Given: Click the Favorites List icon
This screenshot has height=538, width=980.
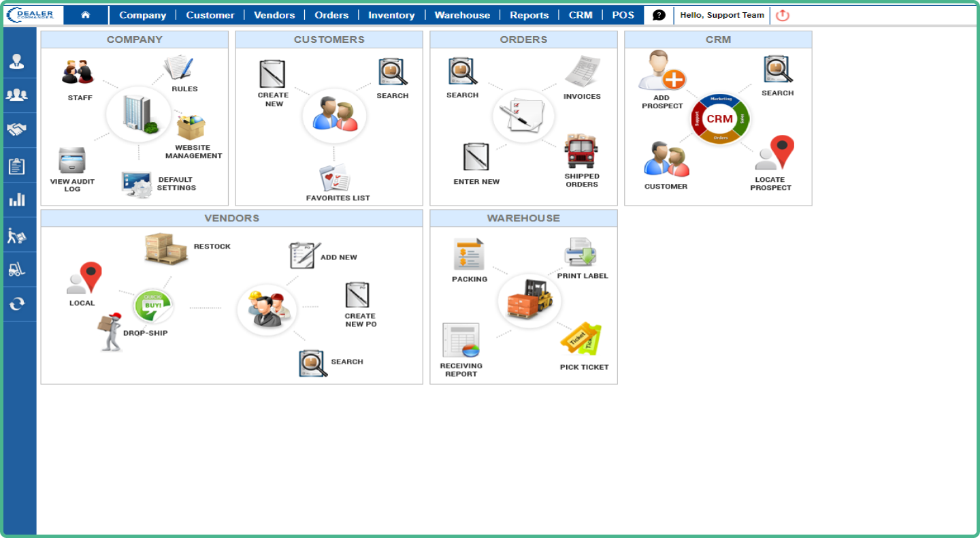Looking at the screenshot, I should pos(335,178).
